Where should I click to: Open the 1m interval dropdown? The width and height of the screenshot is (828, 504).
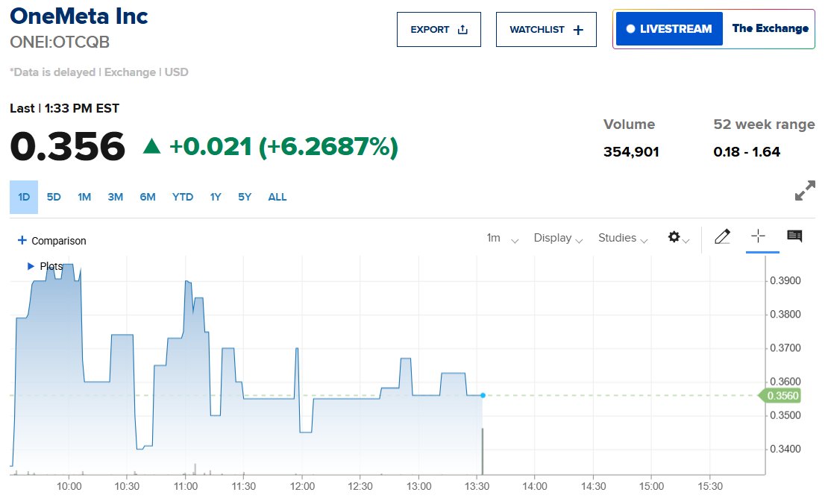click(x=500, y=237)
